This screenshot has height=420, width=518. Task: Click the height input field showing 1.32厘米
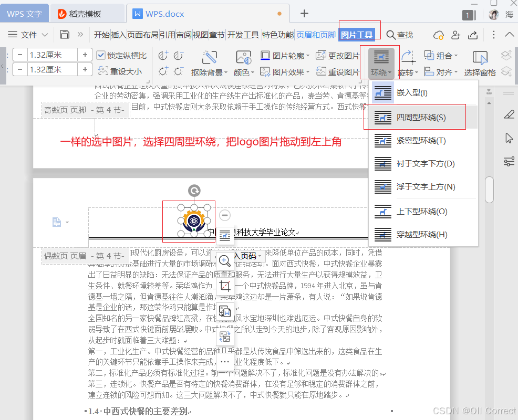52,55
